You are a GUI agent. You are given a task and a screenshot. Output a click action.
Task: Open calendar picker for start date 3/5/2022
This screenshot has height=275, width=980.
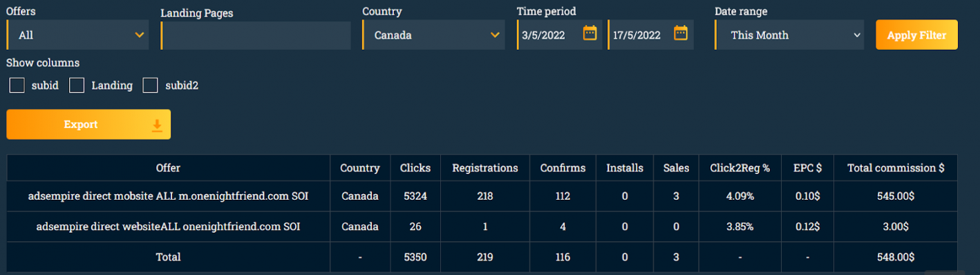pyautogui.click(x=590, y=33)
